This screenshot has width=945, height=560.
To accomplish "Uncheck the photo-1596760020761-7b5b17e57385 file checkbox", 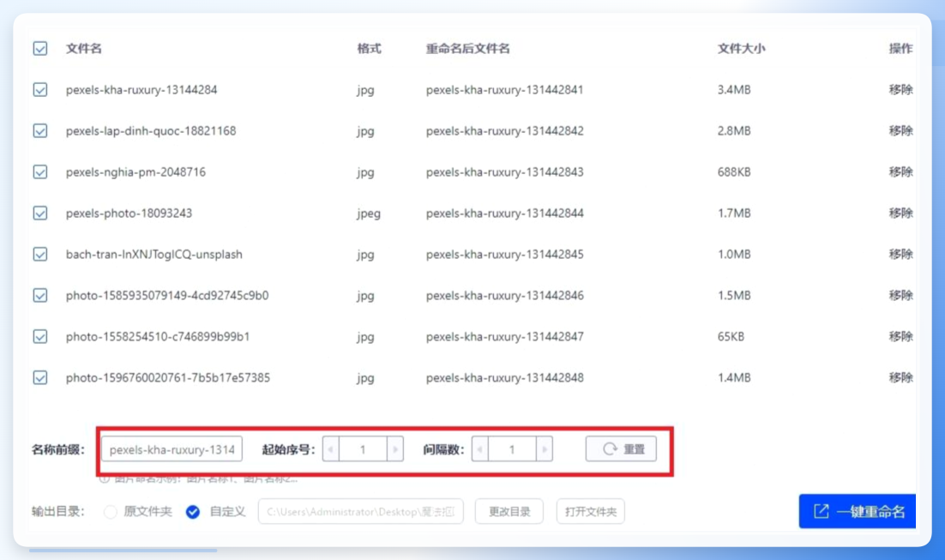I will click(x=40, y=378).
